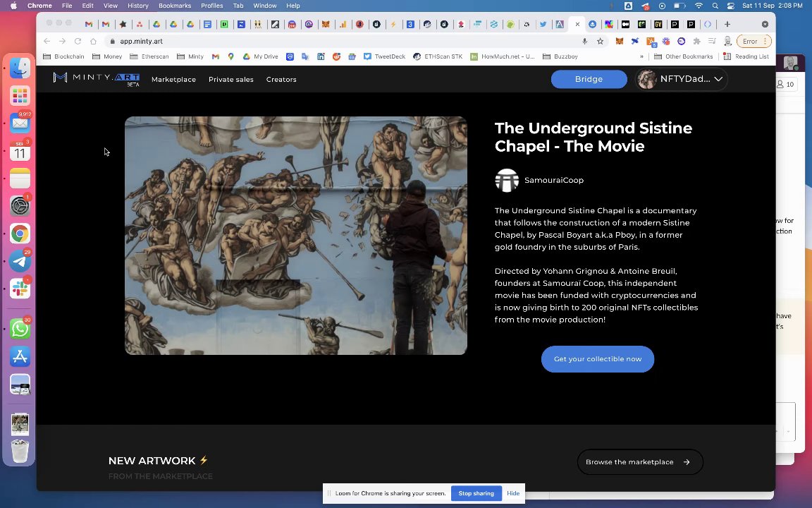Hide the Loom sharing bar
Screen dimensions: 812x508
tap(513, 493)
